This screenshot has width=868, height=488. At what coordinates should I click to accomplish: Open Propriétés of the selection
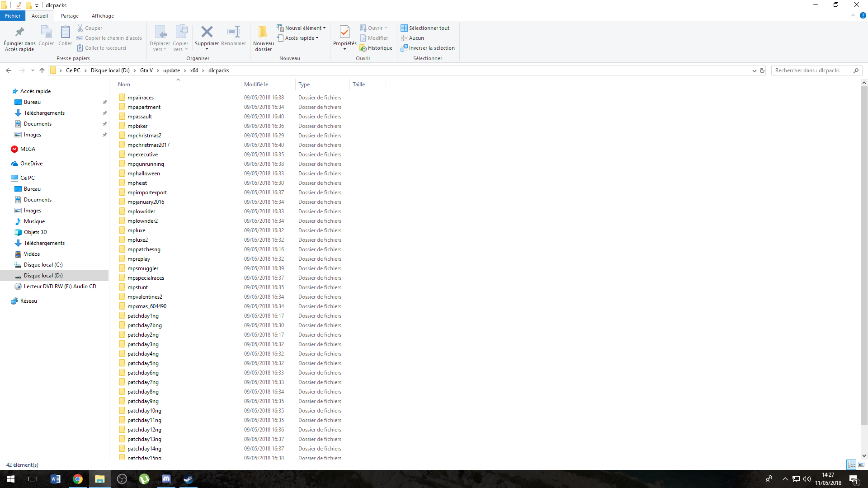[344, 38]
